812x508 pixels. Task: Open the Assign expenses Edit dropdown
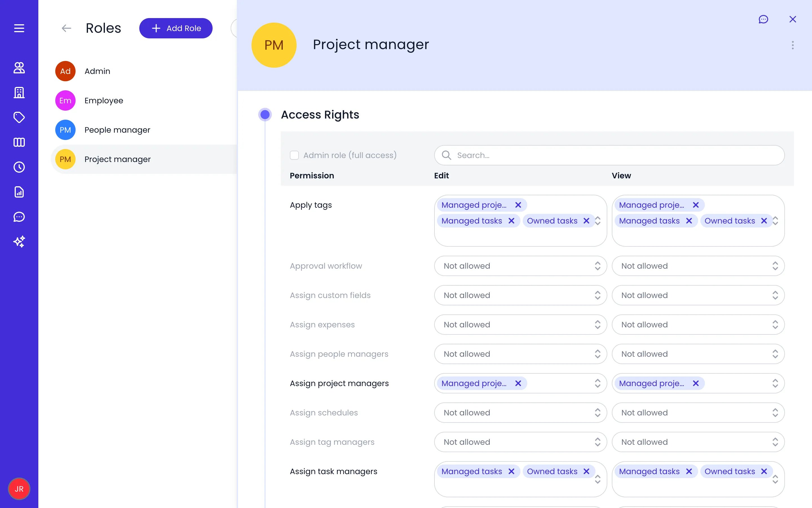coord(520,325)
